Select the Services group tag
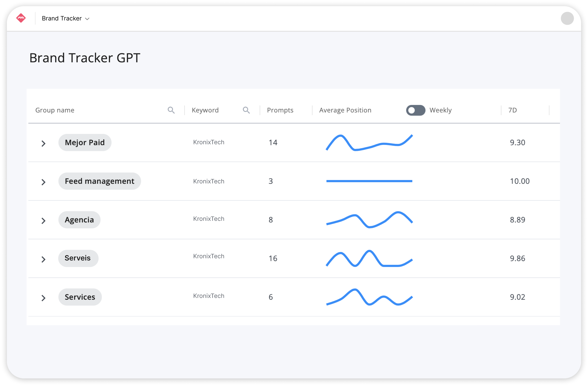 pyautogui.click(x=80, y=297)
